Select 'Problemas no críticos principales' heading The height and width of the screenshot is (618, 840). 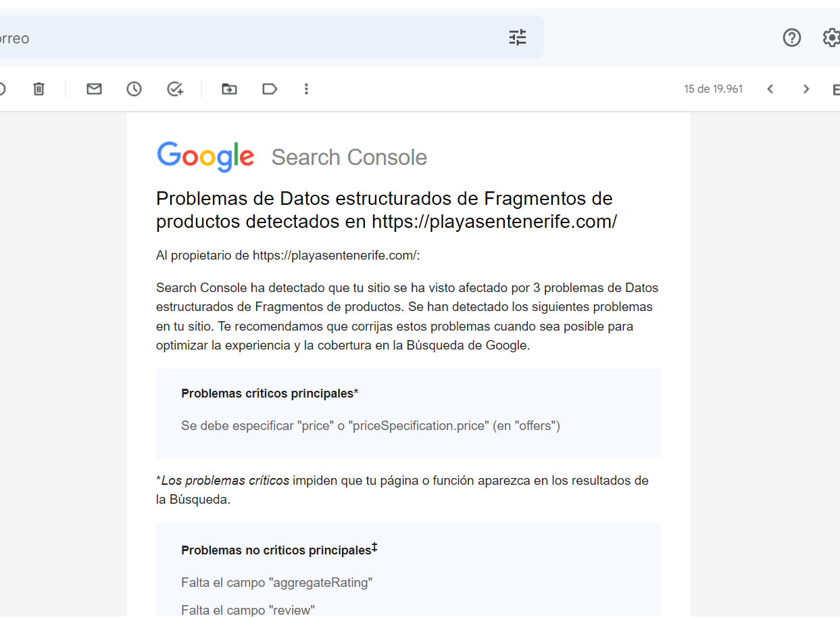click(x=279, y=550)
